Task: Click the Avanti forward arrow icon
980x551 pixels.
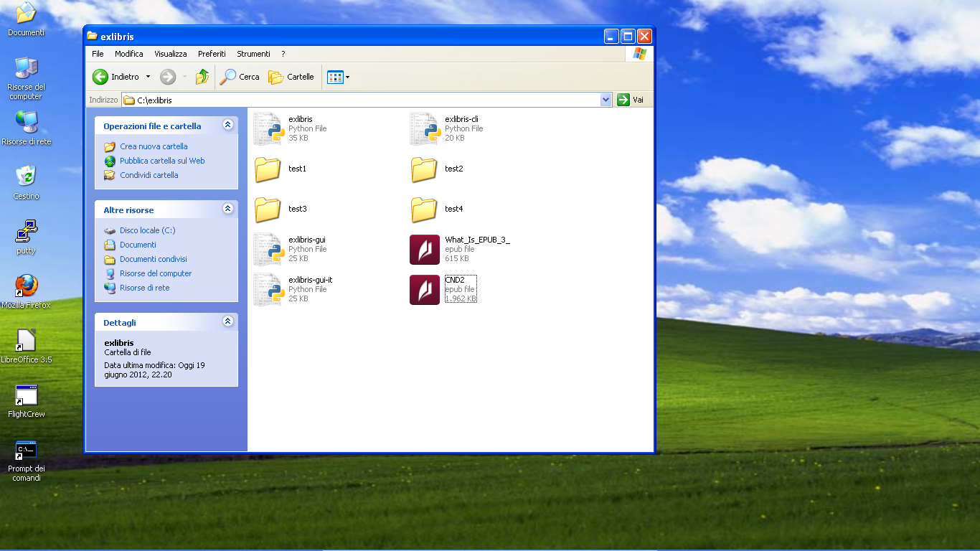Action: pos(168,77)
